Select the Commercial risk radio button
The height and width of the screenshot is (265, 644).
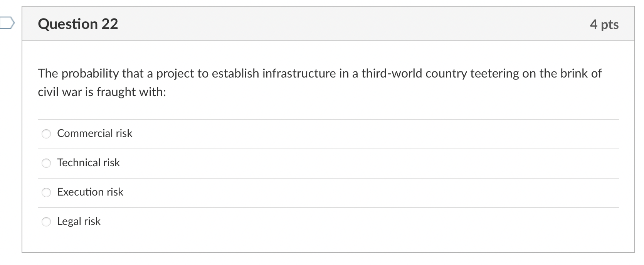46,134
